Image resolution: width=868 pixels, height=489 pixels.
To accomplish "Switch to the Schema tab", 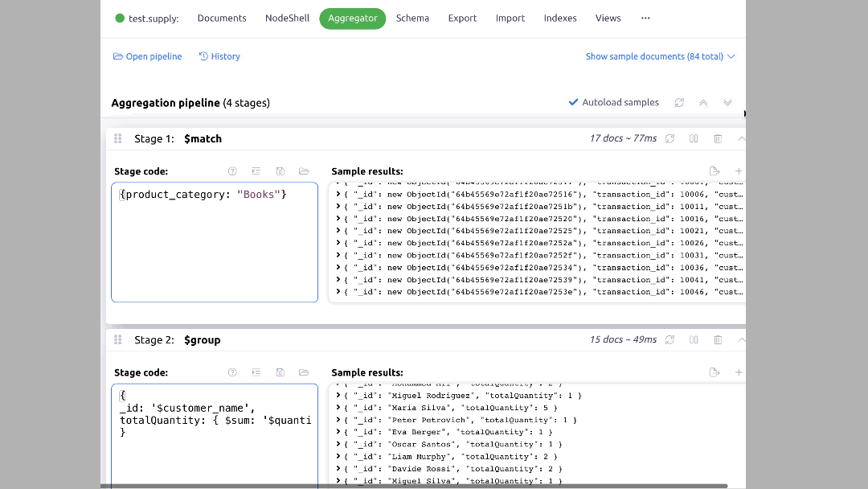I will 412,18.
